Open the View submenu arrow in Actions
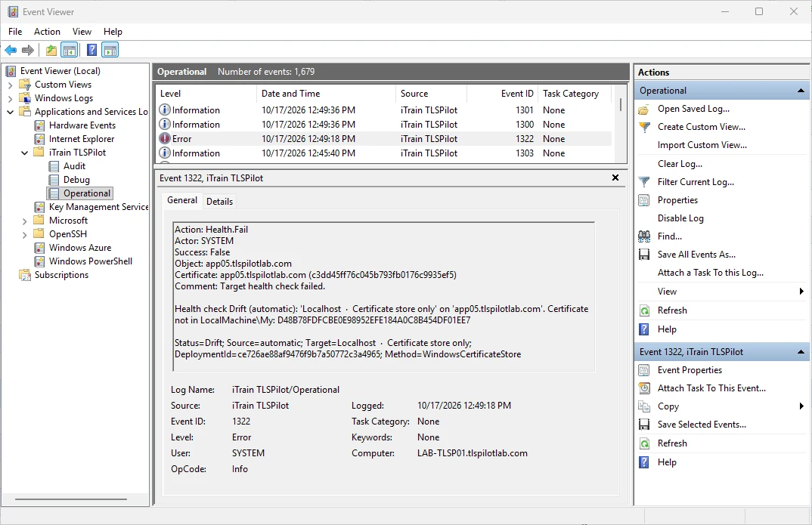812x525 pixels. click(x=801, y=292)
